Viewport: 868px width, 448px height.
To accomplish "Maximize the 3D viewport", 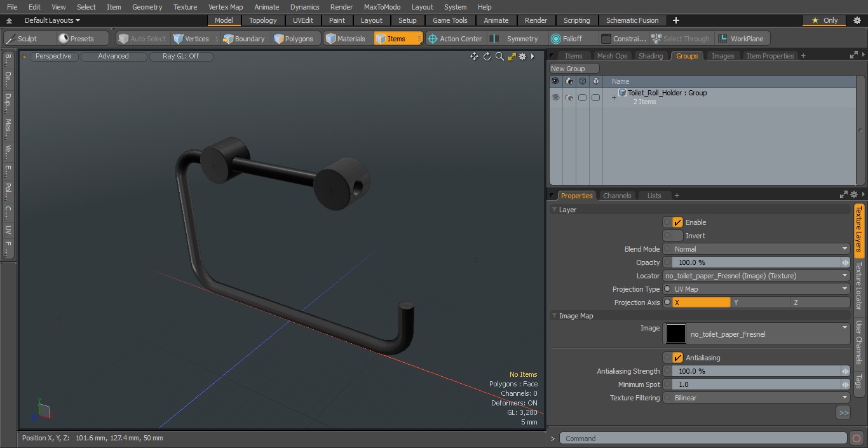I will tap(512, 57).
